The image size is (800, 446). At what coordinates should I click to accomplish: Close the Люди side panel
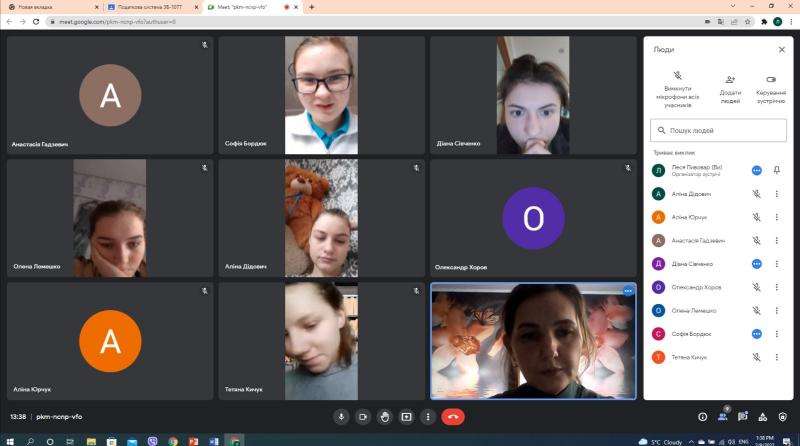pos(782,49)
